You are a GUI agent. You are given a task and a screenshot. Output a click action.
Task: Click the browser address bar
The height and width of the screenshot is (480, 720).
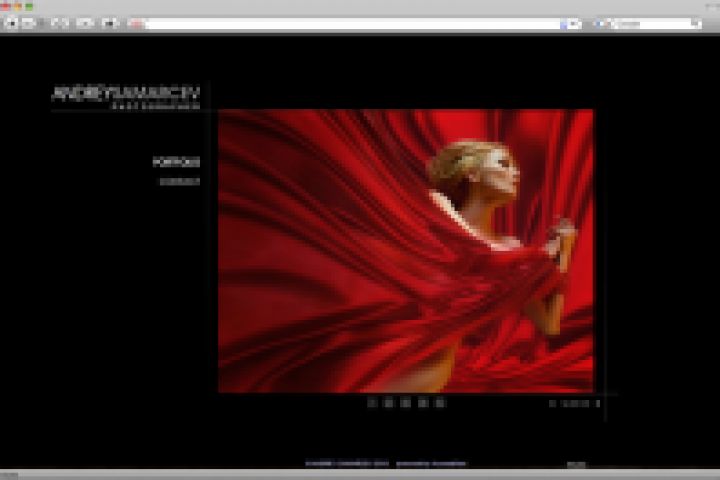(354, 23)
